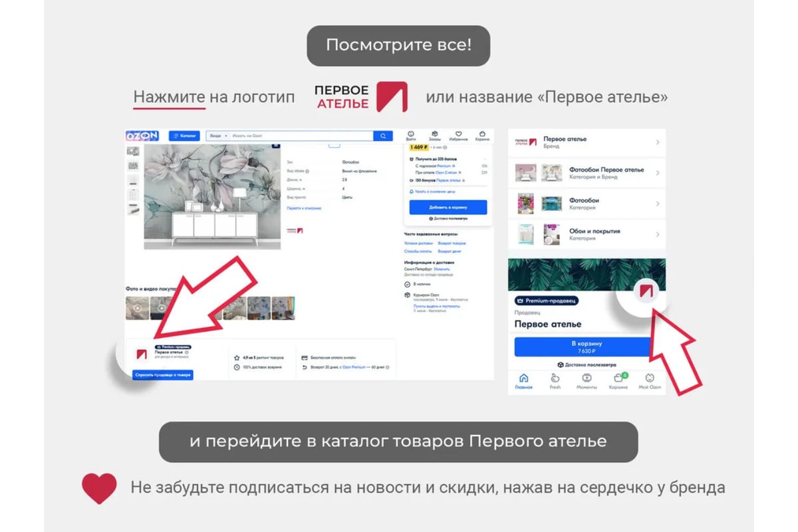Select the first product thumbnail beside the main image

[x=133, y=151]
